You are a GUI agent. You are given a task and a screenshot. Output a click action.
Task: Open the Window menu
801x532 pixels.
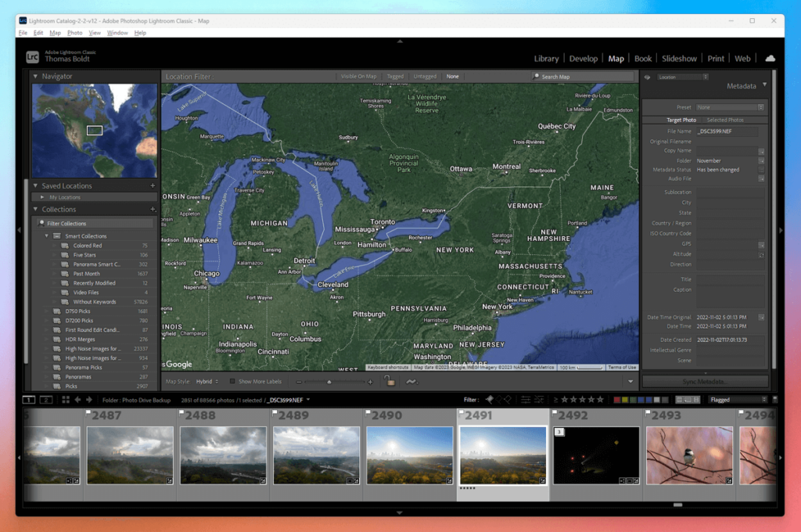[117, 33]
